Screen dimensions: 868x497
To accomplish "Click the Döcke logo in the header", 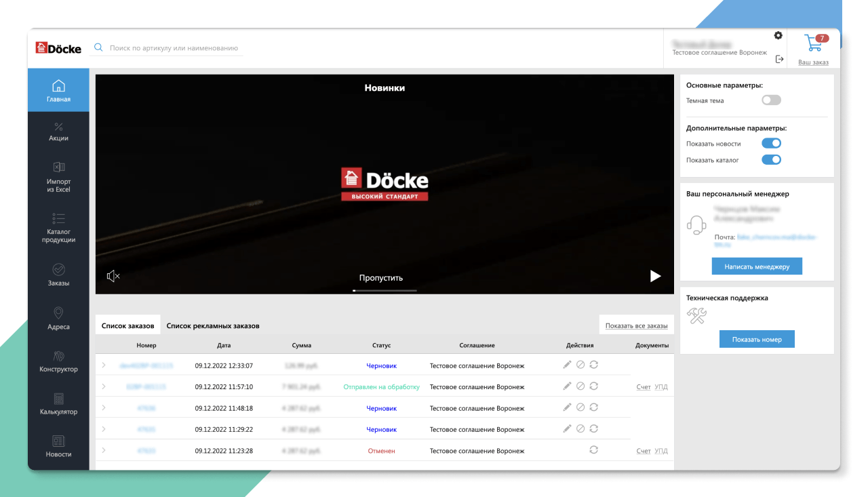I will (x=59, y=48).
